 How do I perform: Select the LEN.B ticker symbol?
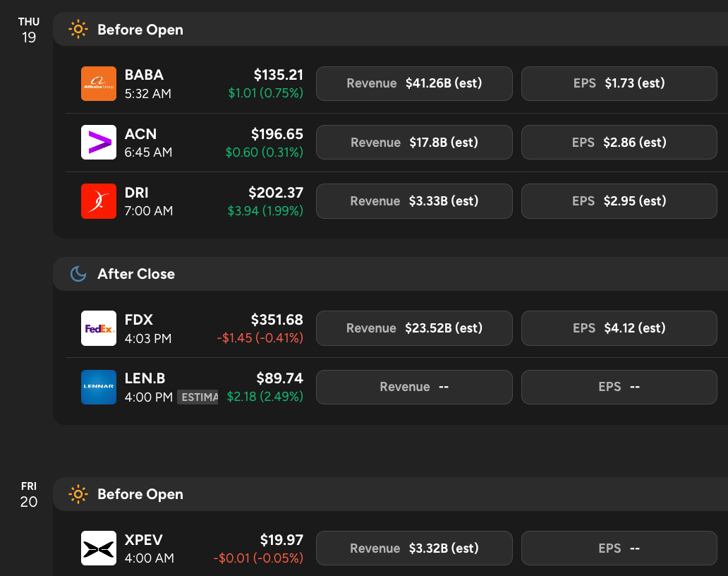(x=145, y=378)
